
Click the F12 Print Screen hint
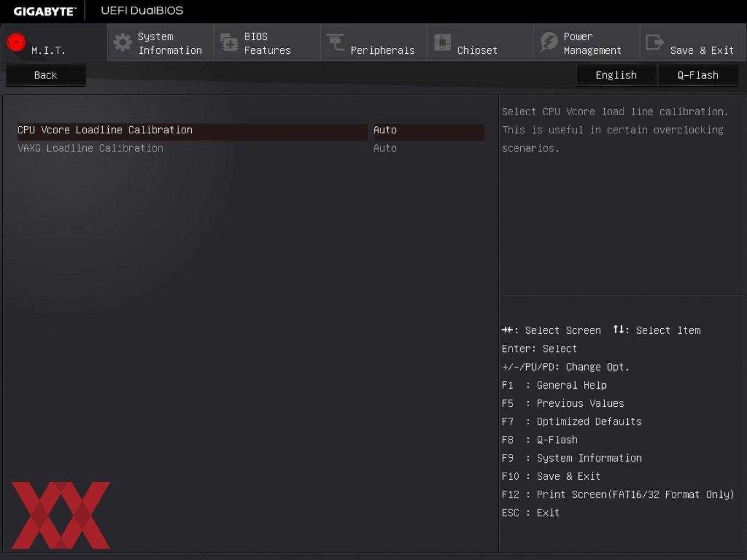[618, 495]
